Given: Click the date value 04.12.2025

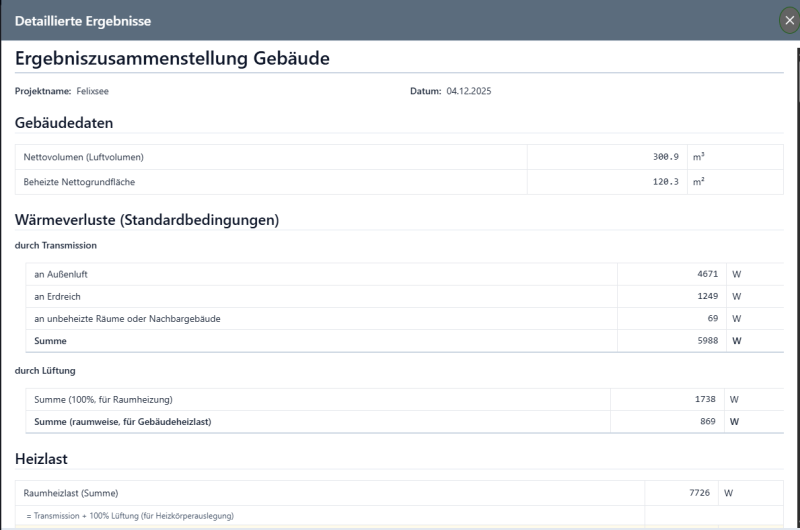Looking at the screenshot, I should (x=469, y=91).
